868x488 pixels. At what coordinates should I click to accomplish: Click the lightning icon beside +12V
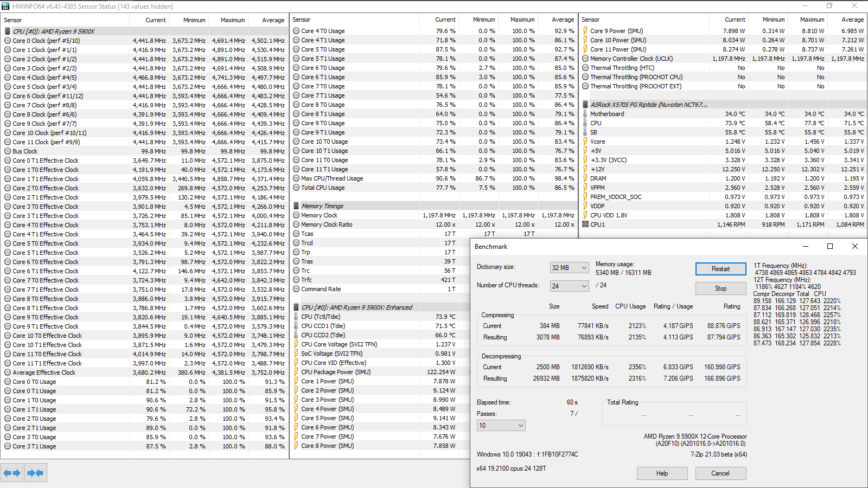585,169
